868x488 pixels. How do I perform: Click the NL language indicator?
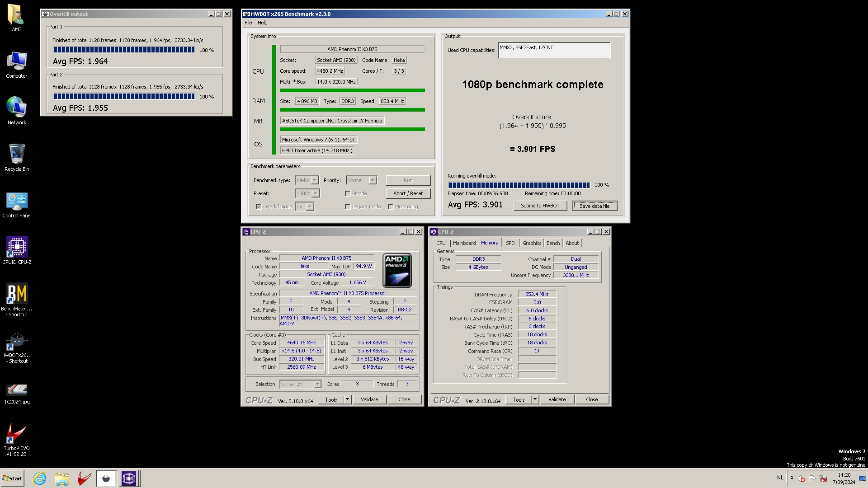[780, 478]
